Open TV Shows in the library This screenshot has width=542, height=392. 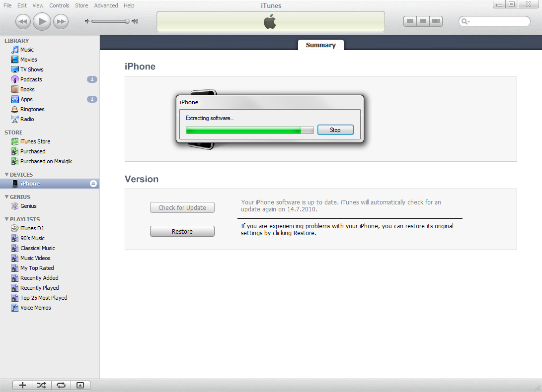click(x=32, y=69)
